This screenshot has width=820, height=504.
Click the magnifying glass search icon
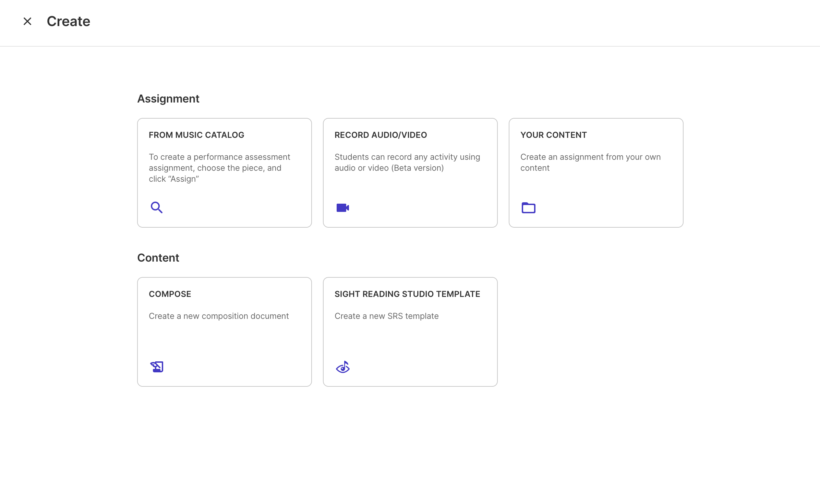(156, 207)
